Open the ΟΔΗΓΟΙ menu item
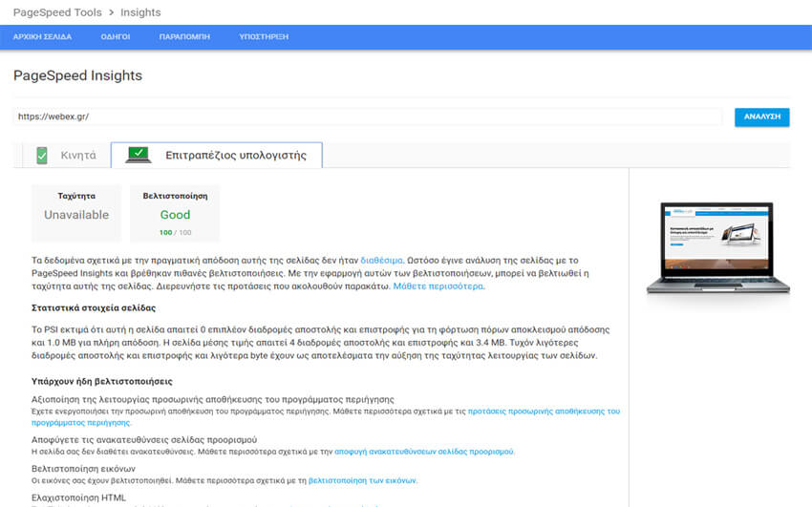This screenshot has height=507, width=812. (x=116, y=36)
